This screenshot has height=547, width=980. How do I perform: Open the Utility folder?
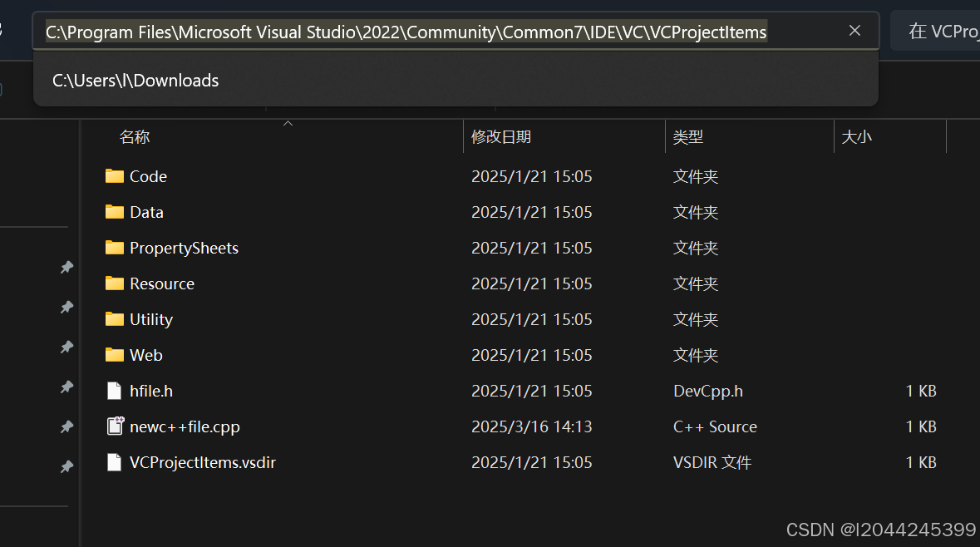click(152, 319)
